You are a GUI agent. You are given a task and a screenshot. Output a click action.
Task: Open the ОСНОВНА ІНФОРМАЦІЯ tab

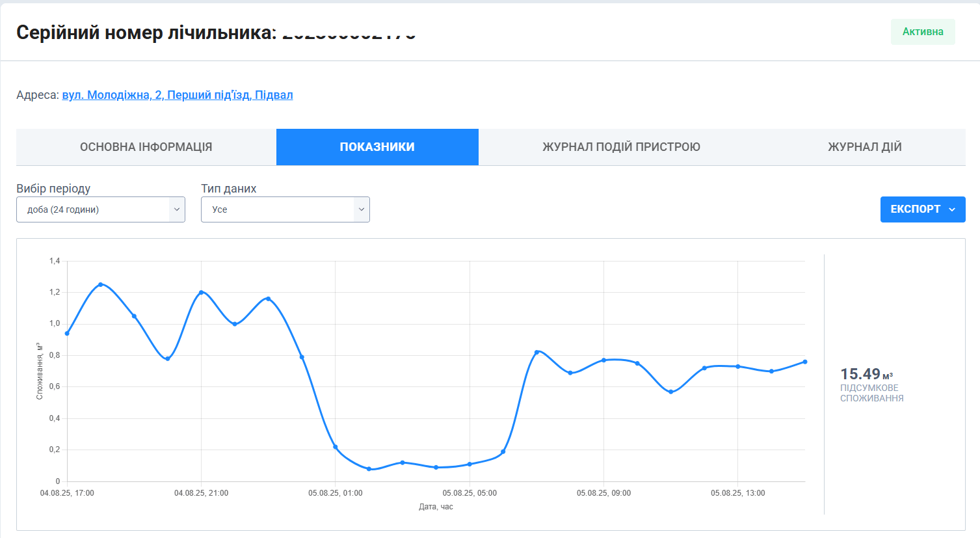(x=146, y=147)
